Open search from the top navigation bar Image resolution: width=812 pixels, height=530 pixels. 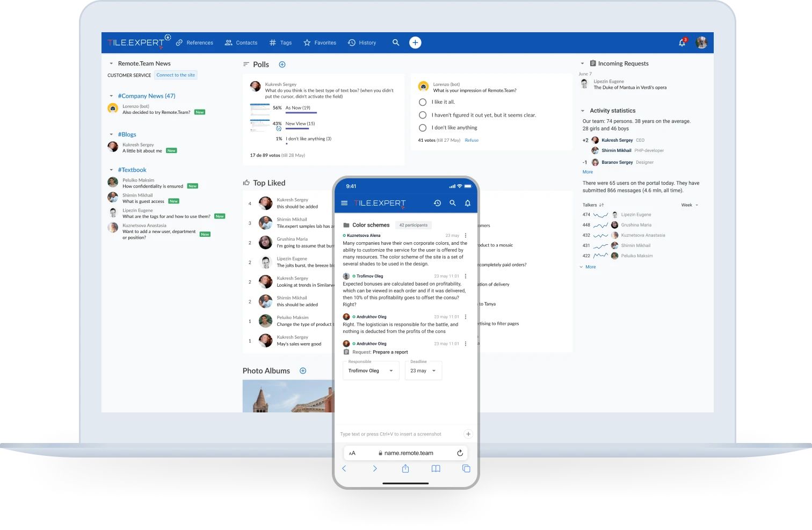395,42
